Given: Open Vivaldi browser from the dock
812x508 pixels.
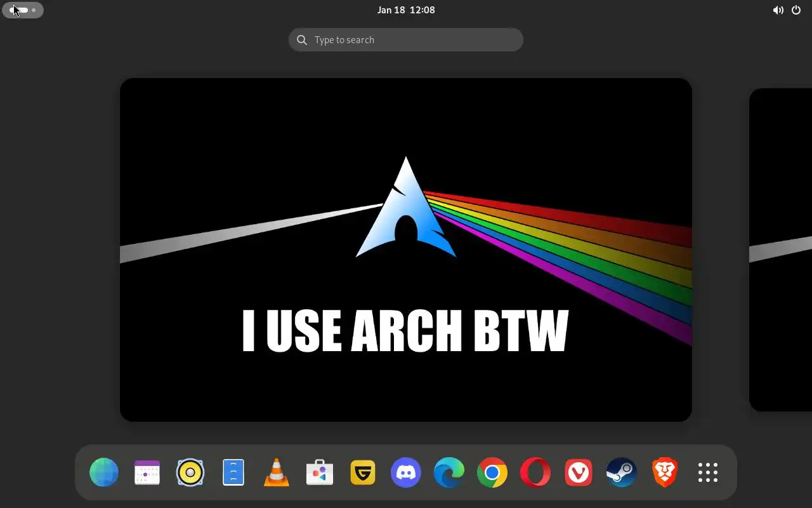Looking at the screenshot, I should 579,472.
